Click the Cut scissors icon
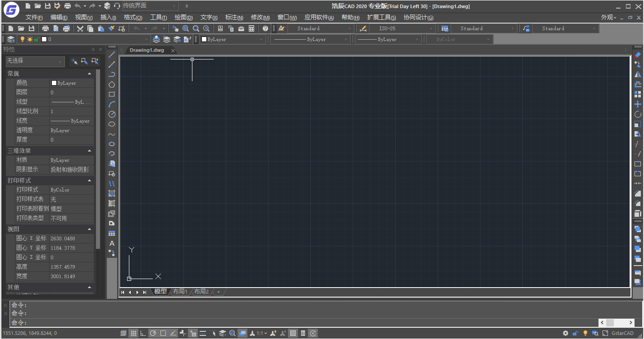 click(x=80, y=28)
